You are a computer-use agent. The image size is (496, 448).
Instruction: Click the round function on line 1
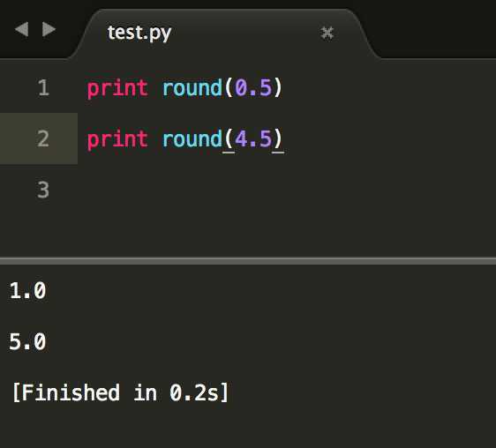coord(192,87)
